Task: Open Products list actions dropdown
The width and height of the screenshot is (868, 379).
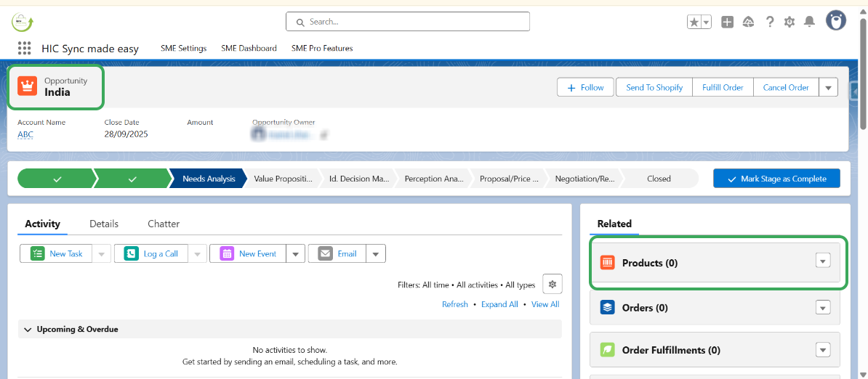Action: pos(823,261)
